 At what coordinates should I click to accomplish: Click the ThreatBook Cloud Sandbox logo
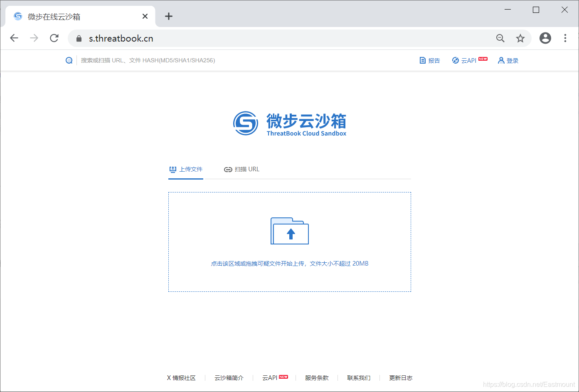click(290, 123)
